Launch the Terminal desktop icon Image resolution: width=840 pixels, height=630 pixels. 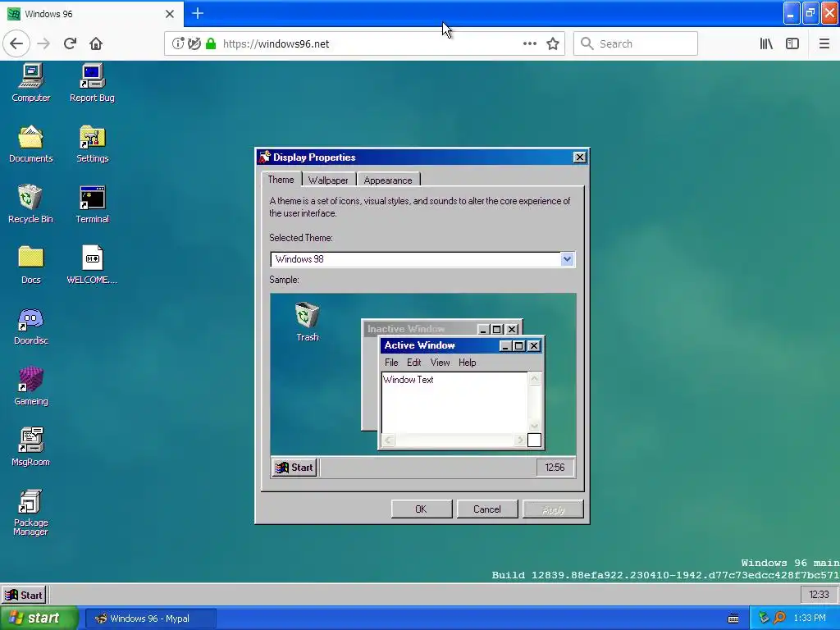click(92, 204)
